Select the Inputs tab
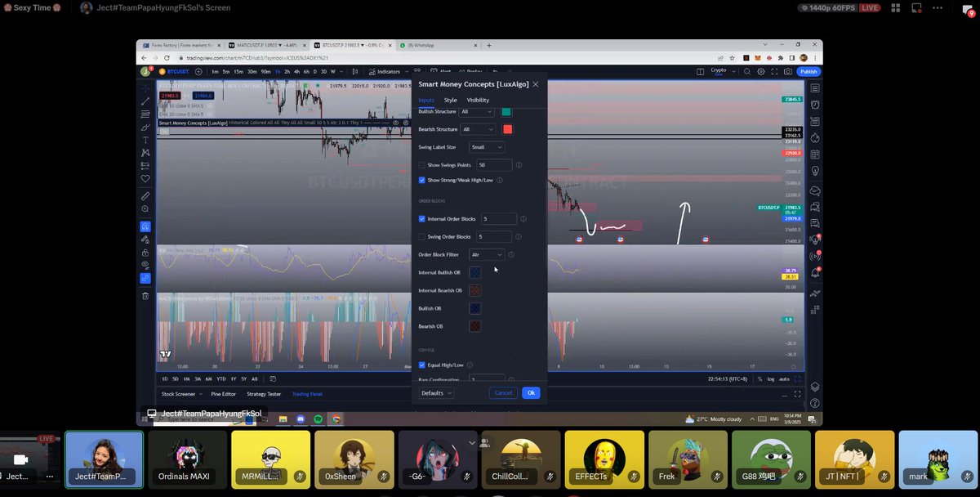This screenshot has width=980, height=497. point(426,100)
